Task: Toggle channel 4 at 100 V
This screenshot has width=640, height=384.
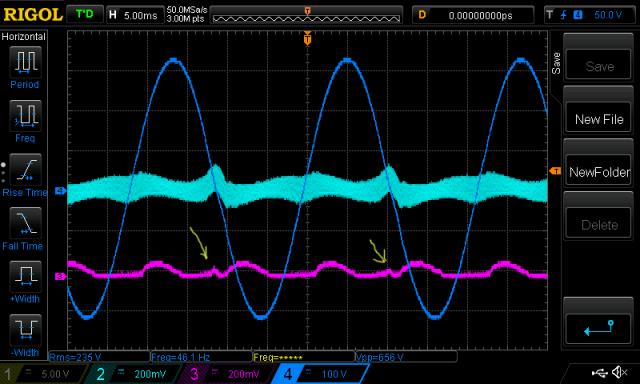Action: pyautogui.click(x=320, y=374)
